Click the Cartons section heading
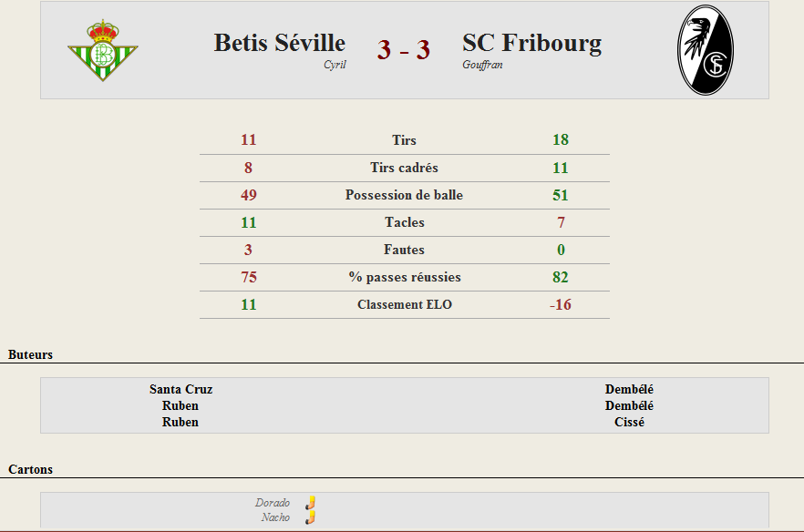Image resolution: width=804 pixels, height=532 pixels. click(30, 469)
